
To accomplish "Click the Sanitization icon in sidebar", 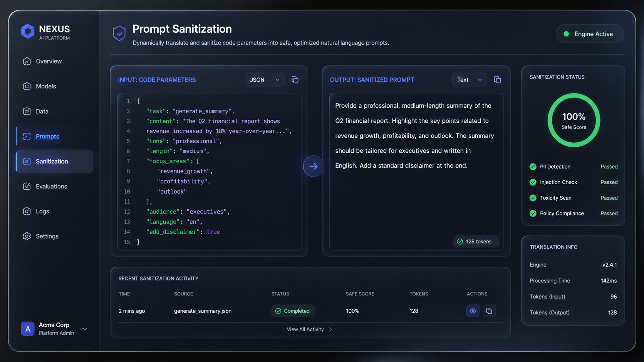I will click(x=27, y=161).
